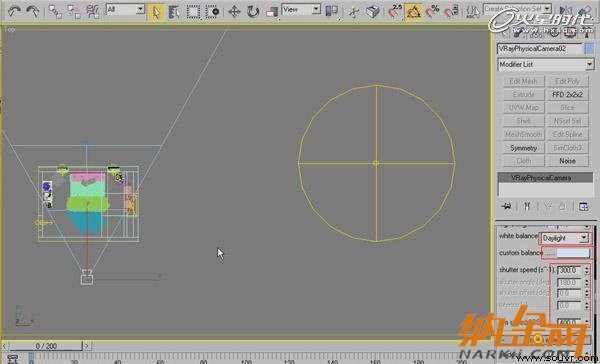Apply the FFD 2x2x2 modifier
This screenshot has width=600, height=364.
(x=567, y=95)
